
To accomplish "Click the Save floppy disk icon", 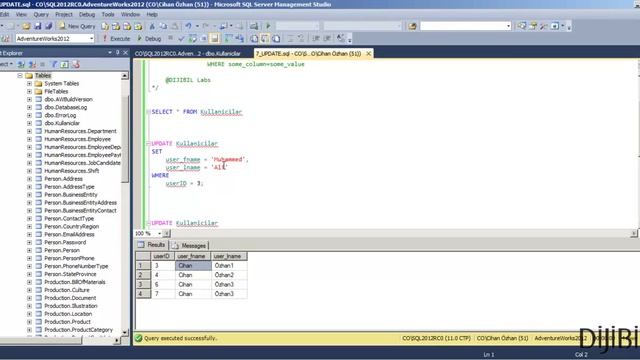I will 38,26.
